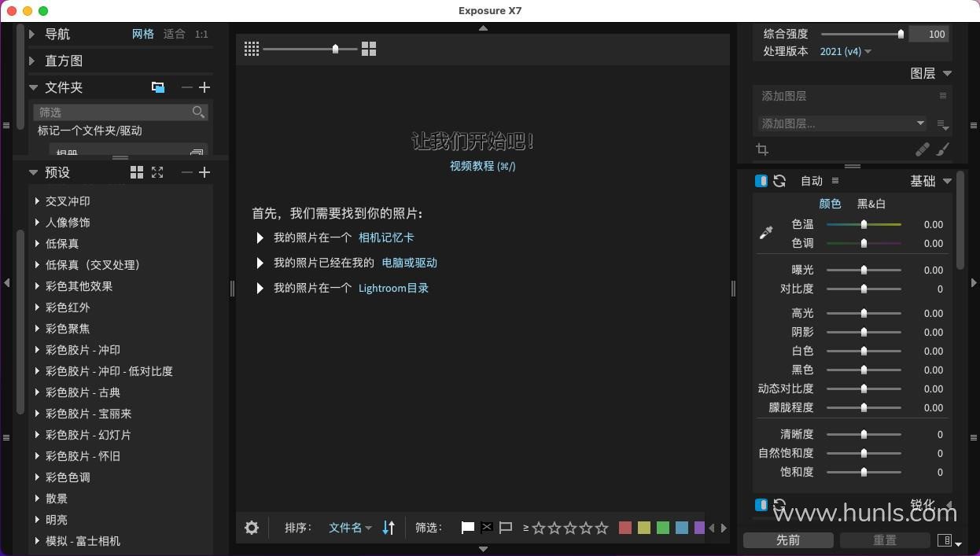Switch to the 网格 view tab
The height and width of the screenshot is (556, 980).
(143, 34)
